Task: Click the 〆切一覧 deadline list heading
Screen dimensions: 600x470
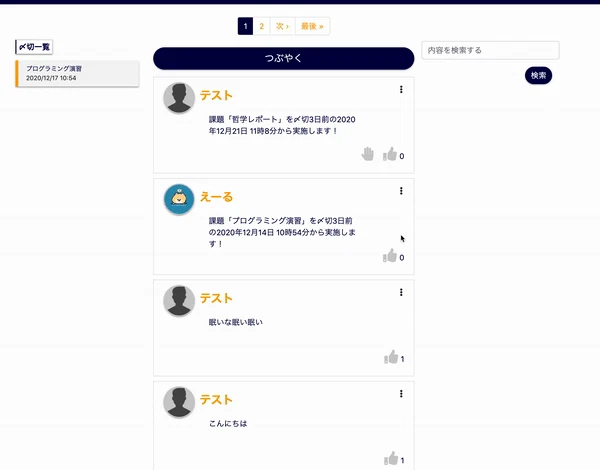Action: coord(34,47)
